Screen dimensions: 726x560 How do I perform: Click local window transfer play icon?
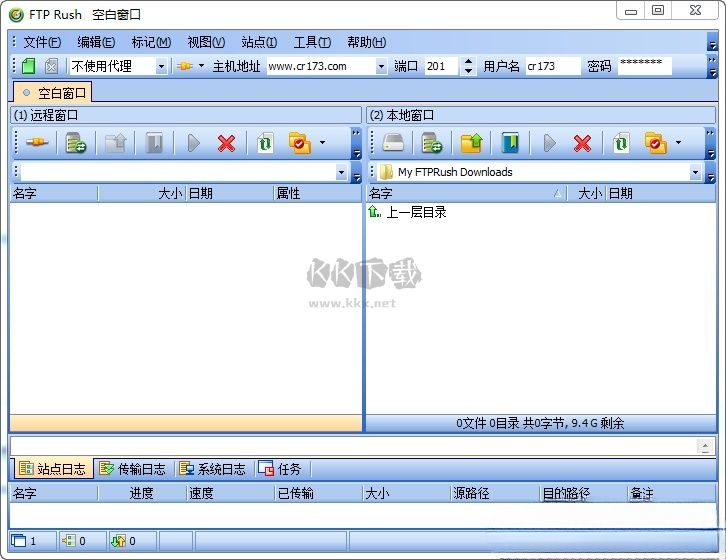(x=550, y=143)
